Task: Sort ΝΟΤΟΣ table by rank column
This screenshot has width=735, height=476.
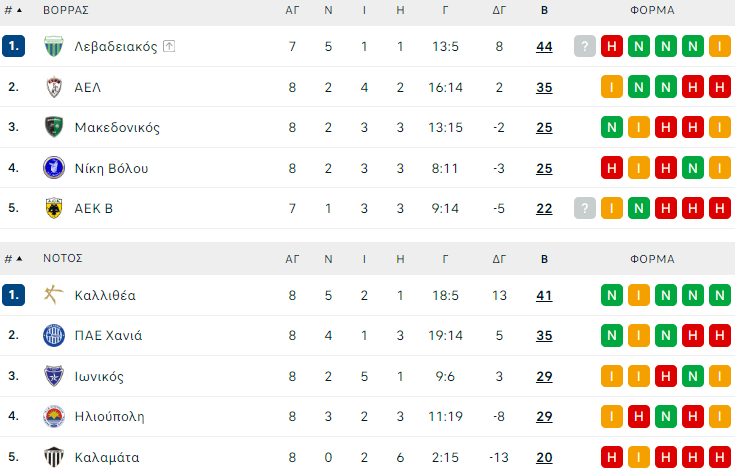Action: coord(12,258)
